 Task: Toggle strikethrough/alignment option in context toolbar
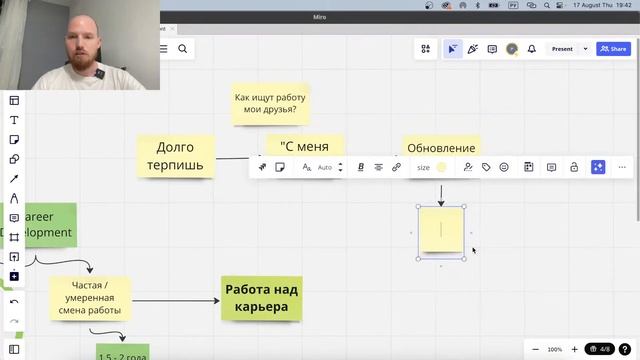tap(379, 167)
